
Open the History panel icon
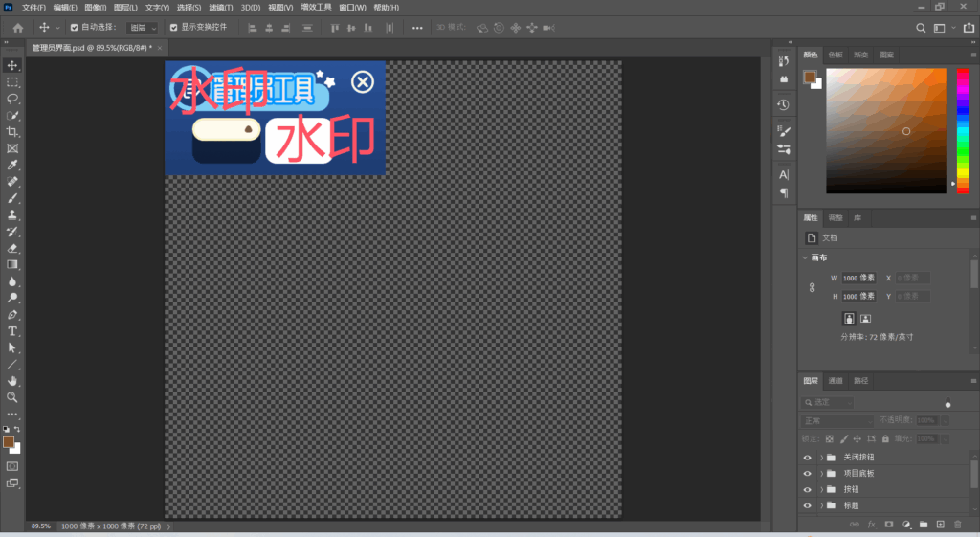click(783, 104)
